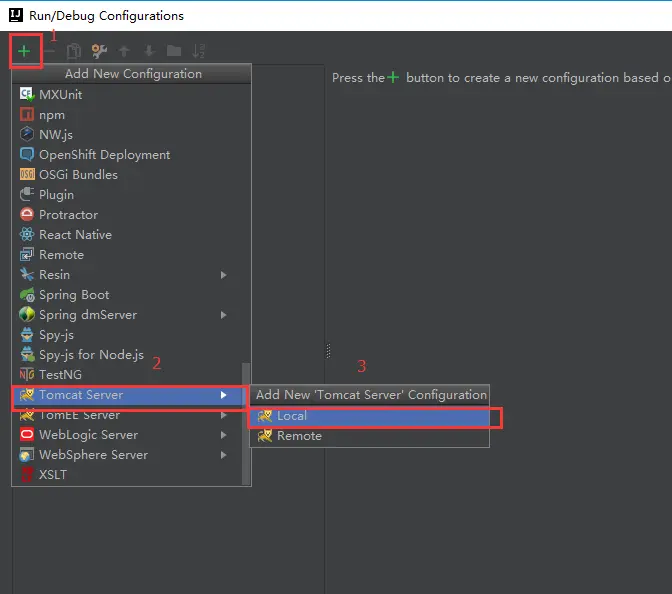Image resolution: width=672 pixels, height=594 pixels.
Task: Click the OpenShift Deployment icon
Action: point(27,154)
